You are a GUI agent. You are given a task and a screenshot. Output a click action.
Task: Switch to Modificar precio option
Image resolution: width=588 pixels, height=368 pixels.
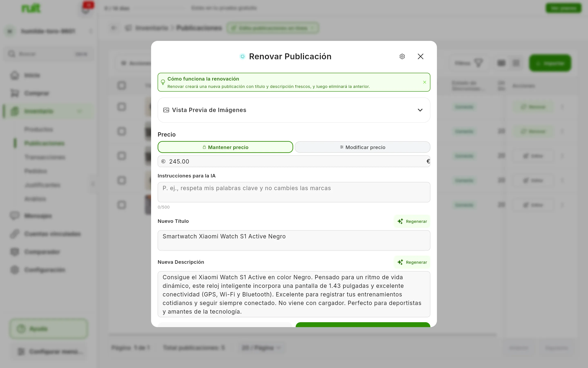point(362,147)
